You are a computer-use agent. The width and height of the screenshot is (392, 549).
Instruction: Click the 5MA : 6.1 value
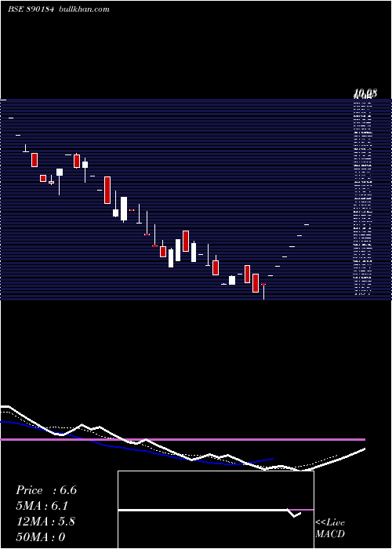pyautogui.click(x=42, y=506)
